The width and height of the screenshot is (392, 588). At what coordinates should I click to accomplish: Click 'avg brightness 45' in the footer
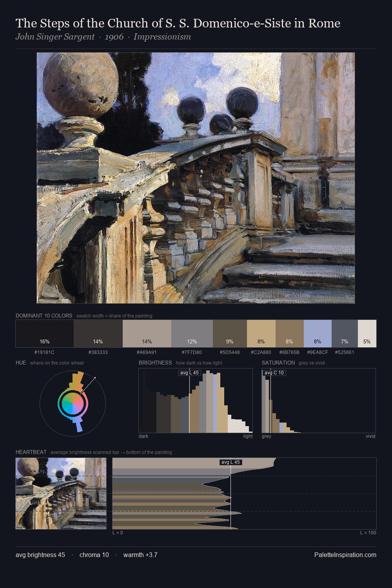[x=40, y=555]
